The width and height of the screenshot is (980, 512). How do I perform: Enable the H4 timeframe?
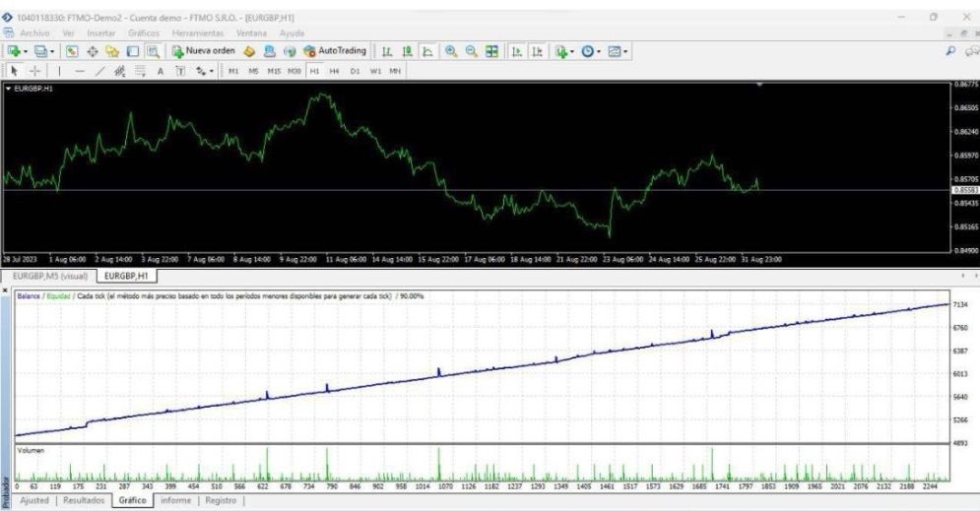[335, 71]
